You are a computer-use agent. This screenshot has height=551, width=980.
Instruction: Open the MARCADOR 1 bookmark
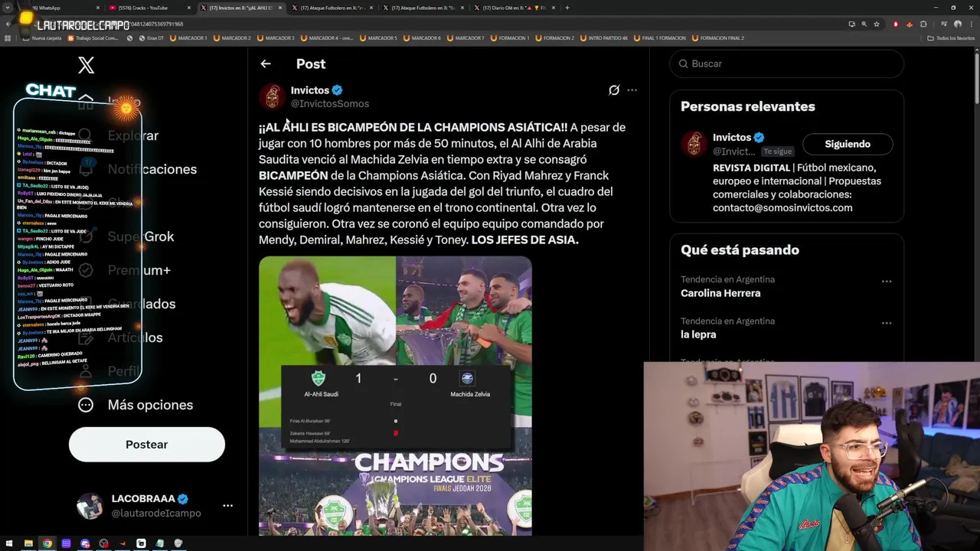click(188, 37)
